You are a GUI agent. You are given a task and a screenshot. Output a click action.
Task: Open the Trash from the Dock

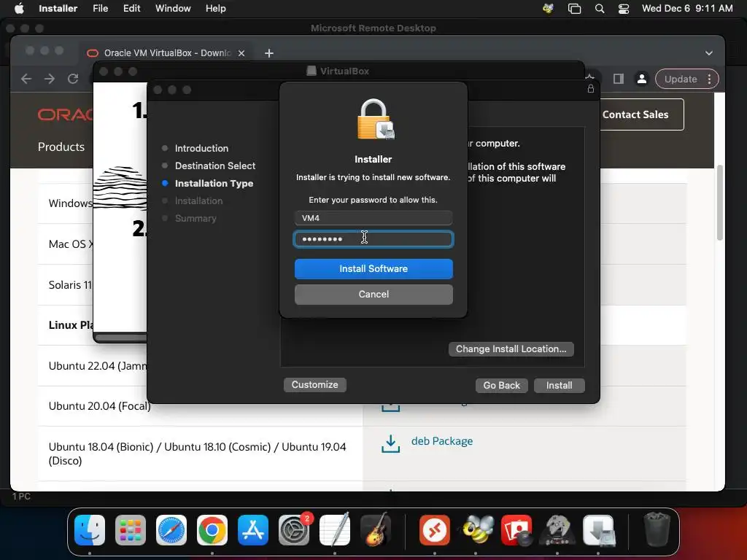click(657, 529)
